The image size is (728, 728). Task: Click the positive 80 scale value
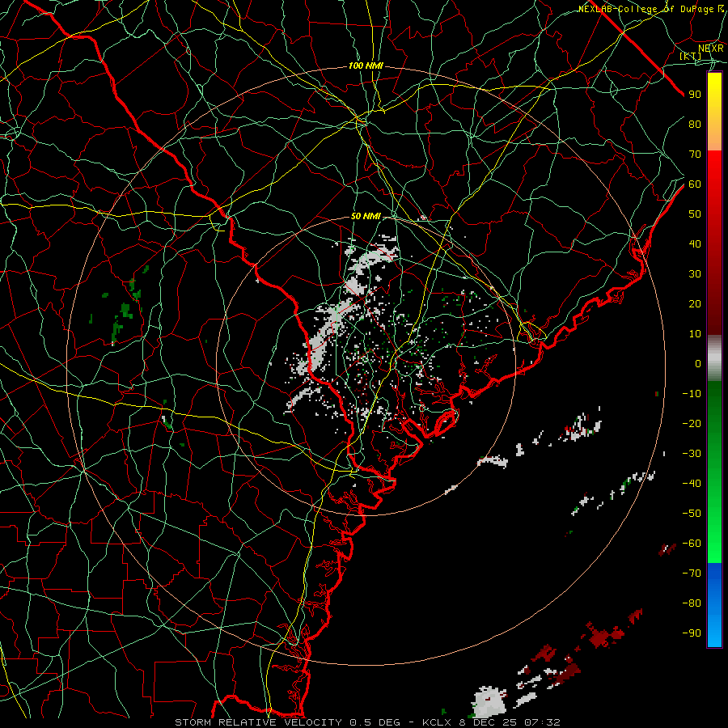tap(695, 125)
